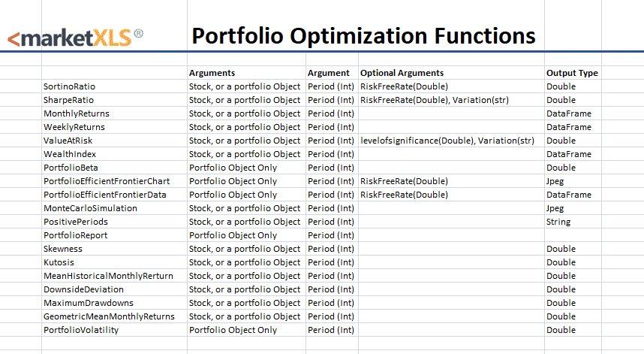Click the SharpeRatio function name
644x354 pixels.
[x=68, y=100]
